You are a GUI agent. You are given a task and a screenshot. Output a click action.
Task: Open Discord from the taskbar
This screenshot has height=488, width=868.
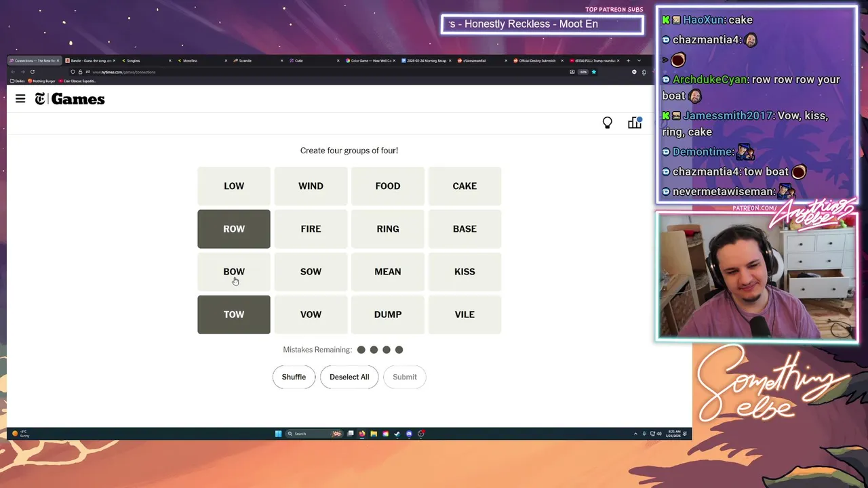[409, 434]
